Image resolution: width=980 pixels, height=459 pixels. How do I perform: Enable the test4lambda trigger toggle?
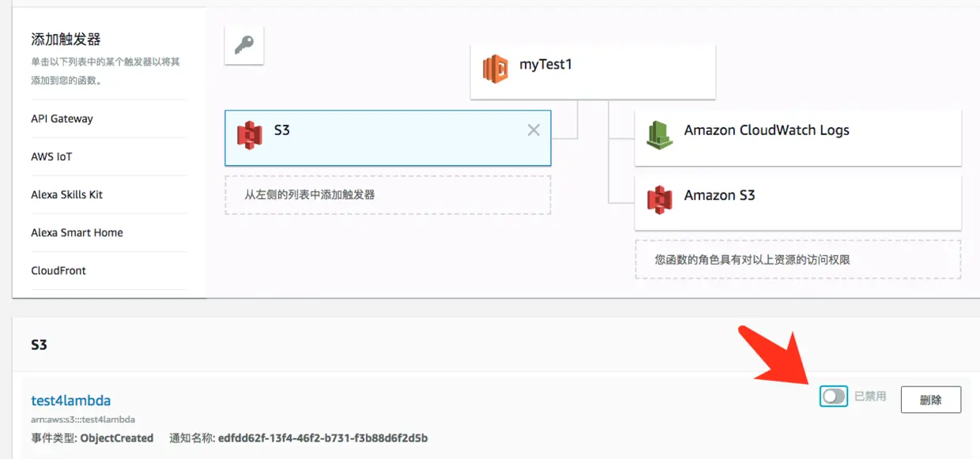(x=834, y=397)
